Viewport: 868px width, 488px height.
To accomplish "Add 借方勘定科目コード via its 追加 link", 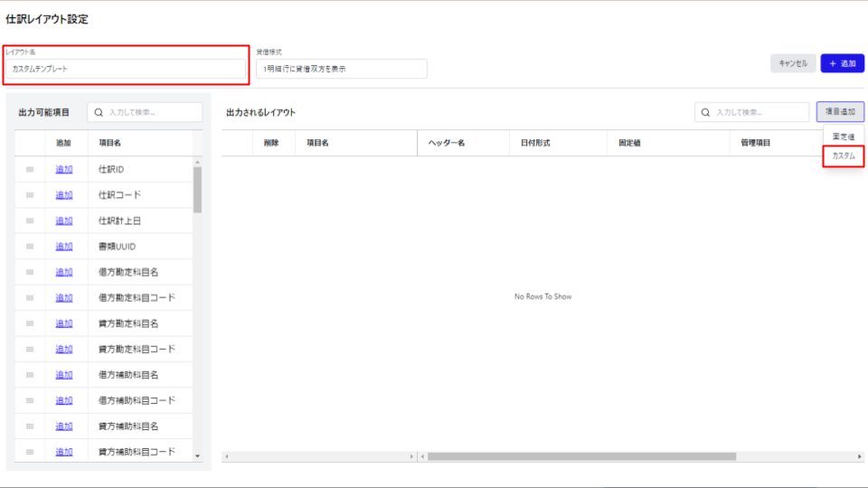I will (64, 297).
